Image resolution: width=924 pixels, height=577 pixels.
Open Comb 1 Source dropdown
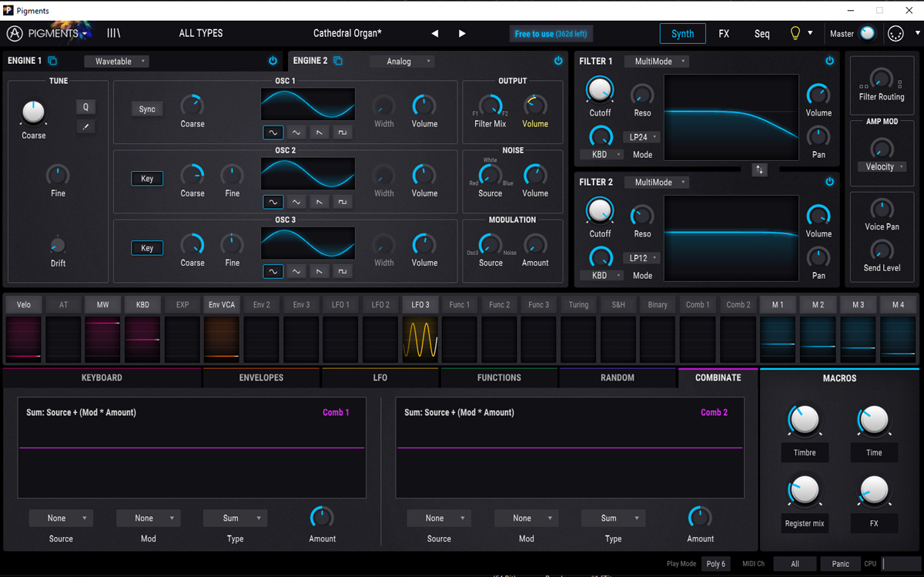point(61,518)
